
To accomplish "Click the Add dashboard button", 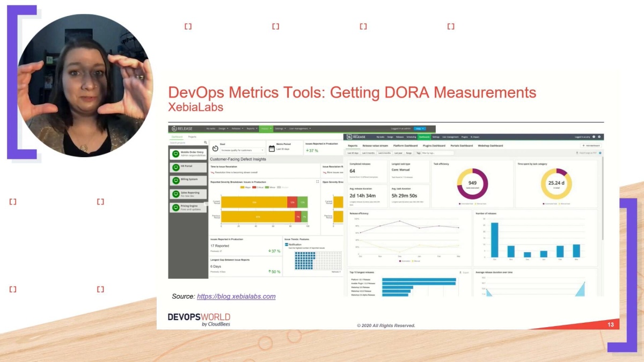I will coord(591,145).
